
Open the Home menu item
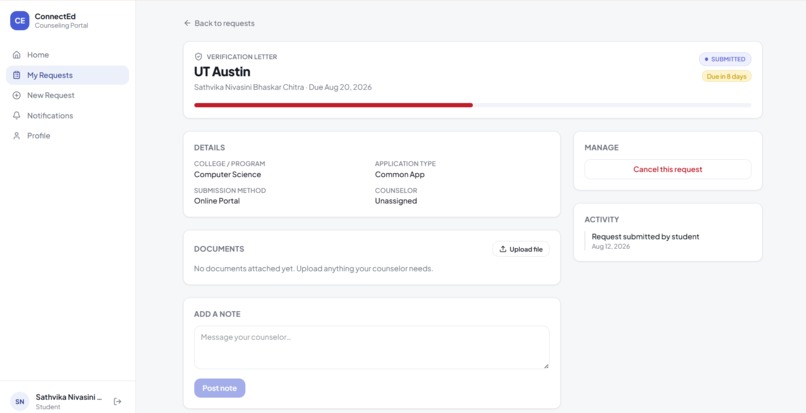coord(67,55)
